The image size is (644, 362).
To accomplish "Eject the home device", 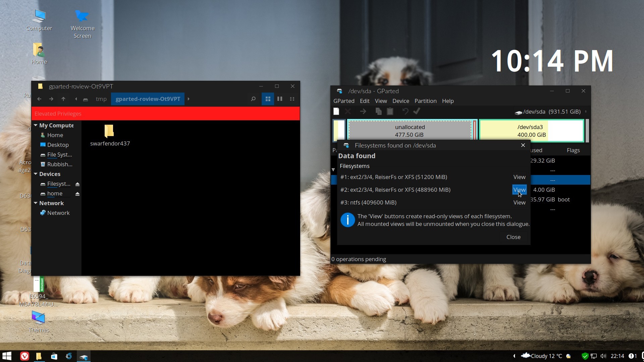I will coord(77,194).
